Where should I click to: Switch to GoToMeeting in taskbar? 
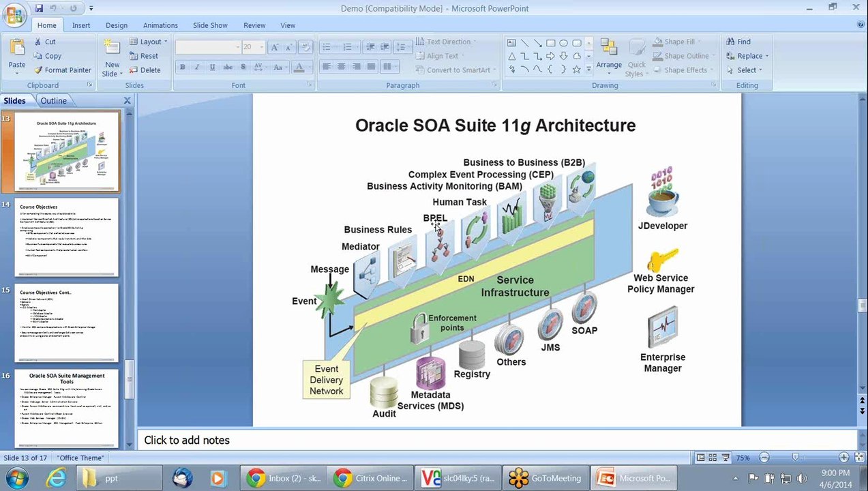pyautogui.click(x=545, y=478)
